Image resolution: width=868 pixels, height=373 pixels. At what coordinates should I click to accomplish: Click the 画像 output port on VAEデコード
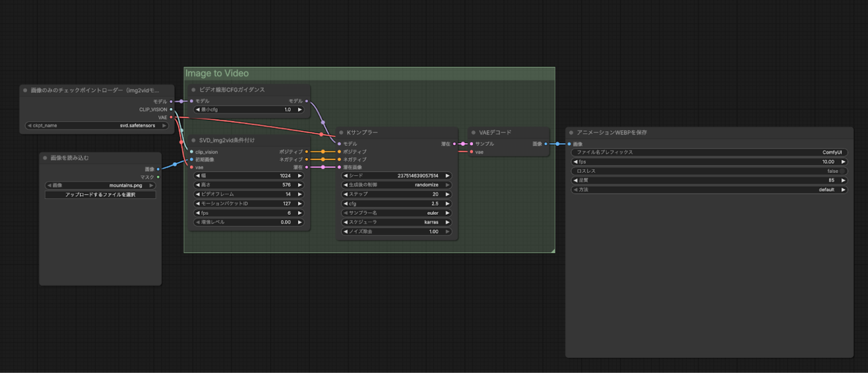click(545, 144)
